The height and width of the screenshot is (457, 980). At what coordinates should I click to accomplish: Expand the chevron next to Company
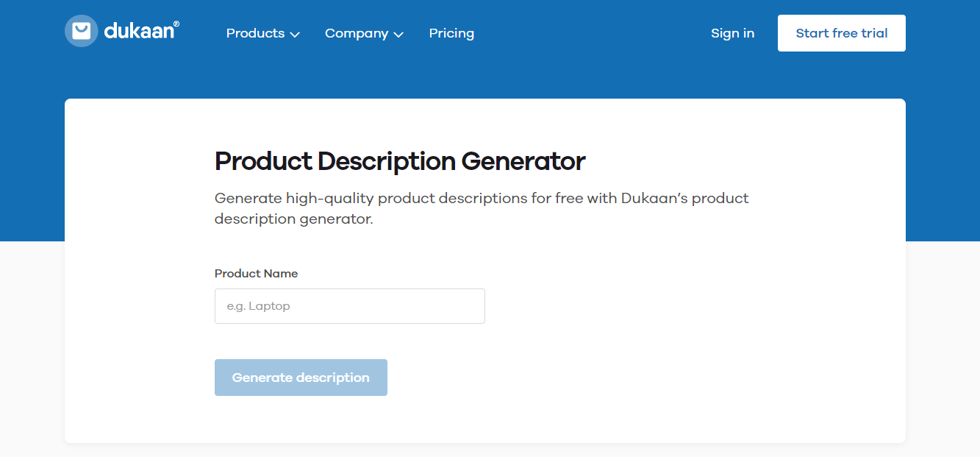click(x=399, y=35)
